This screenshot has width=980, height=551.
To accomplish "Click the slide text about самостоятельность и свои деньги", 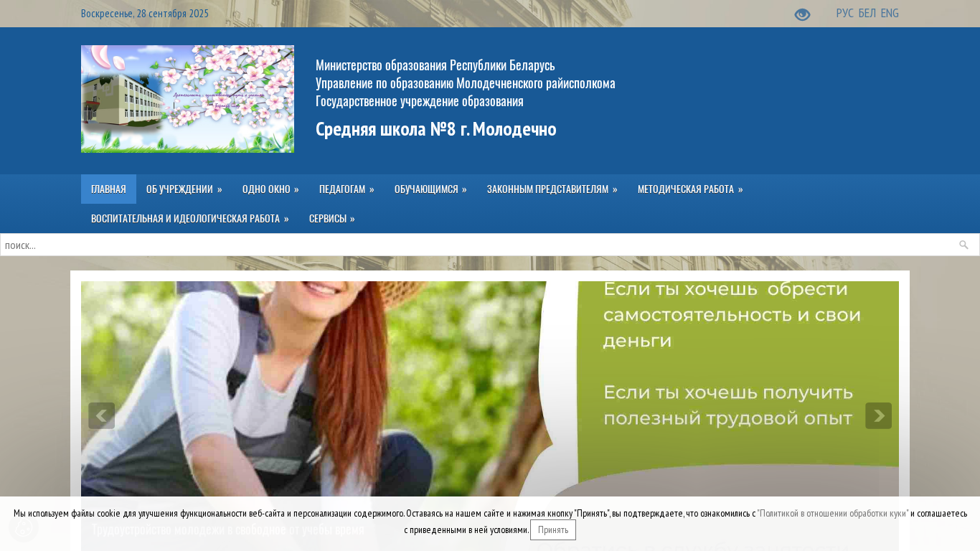I will [732, 315].
